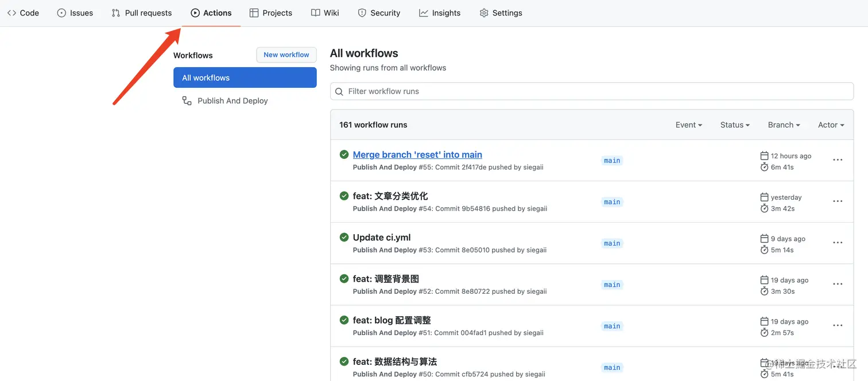Click the Publish And Deploy workflow icon

pos(187,100)
